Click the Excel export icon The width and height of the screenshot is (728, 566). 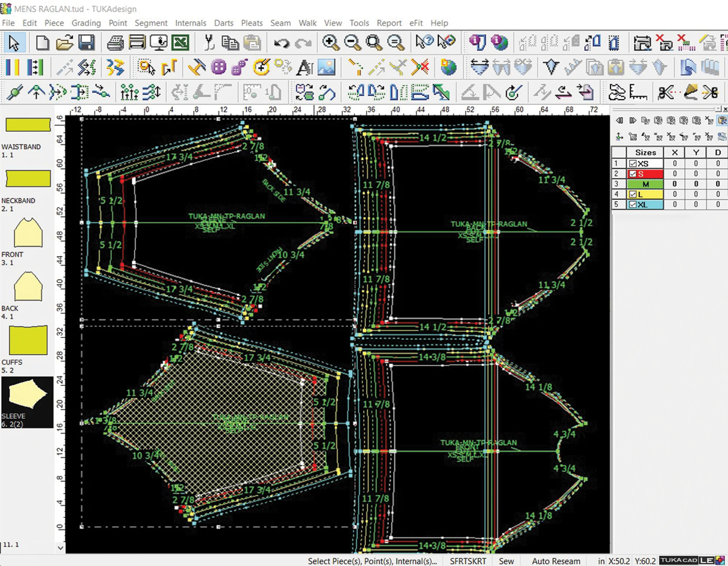180,43
